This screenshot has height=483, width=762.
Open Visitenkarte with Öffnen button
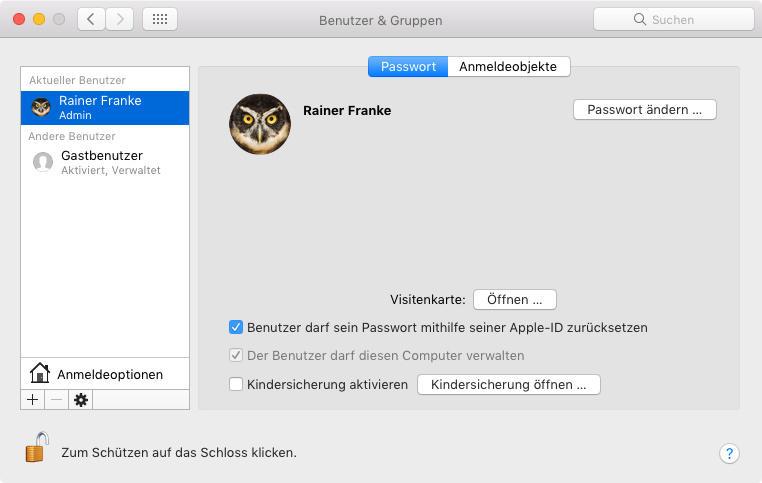pos(515,299)
